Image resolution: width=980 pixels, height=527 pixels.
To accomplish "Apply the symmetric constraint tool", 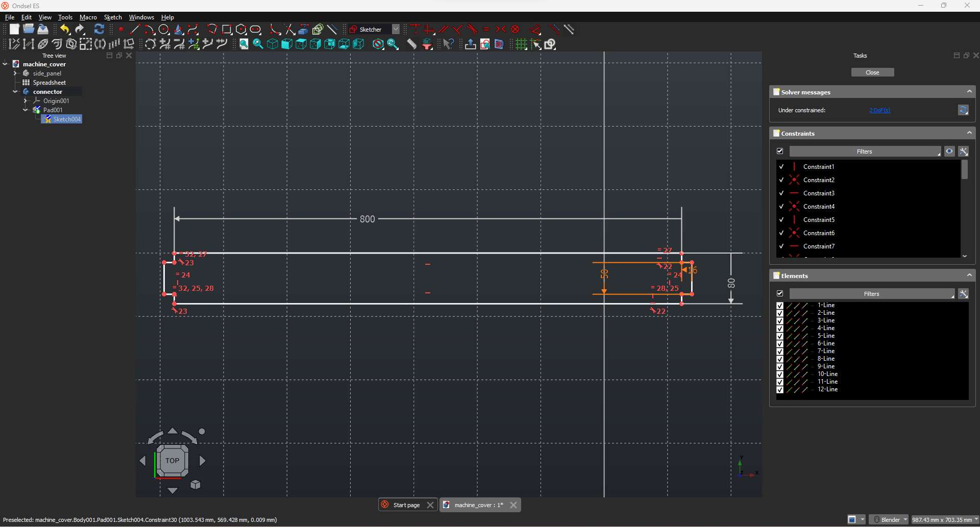I will click(x=501, y=30).
